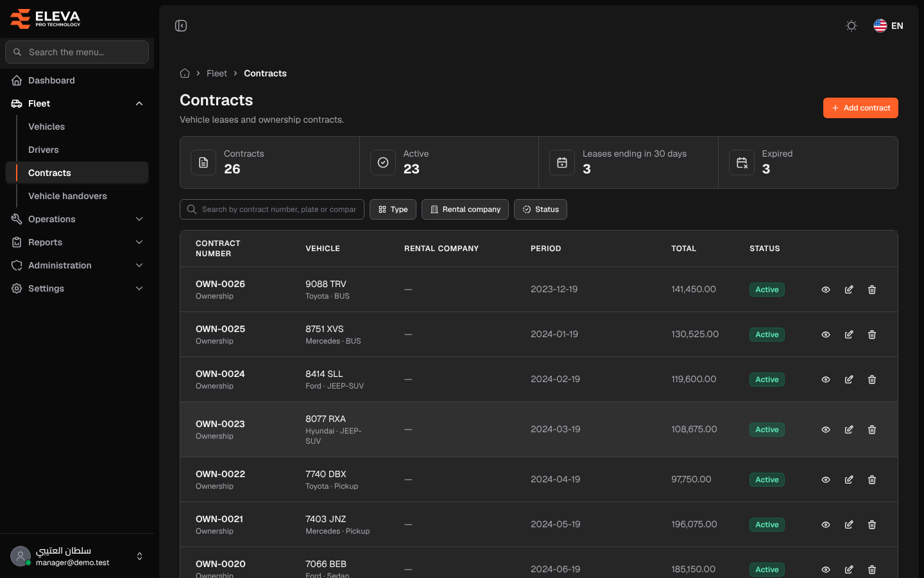
Task: Open the Rental company filter
Action: click(465, 209)
